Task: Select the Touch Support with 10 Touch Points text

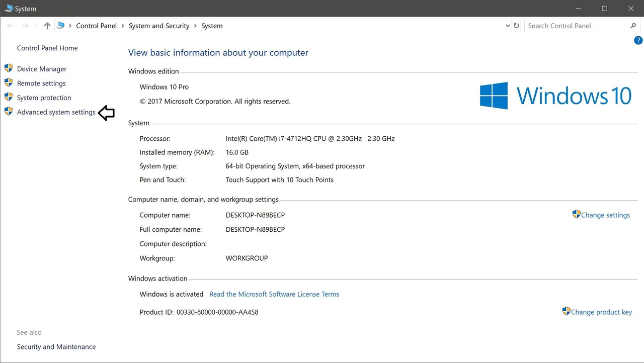Action: tap(280, 179)
